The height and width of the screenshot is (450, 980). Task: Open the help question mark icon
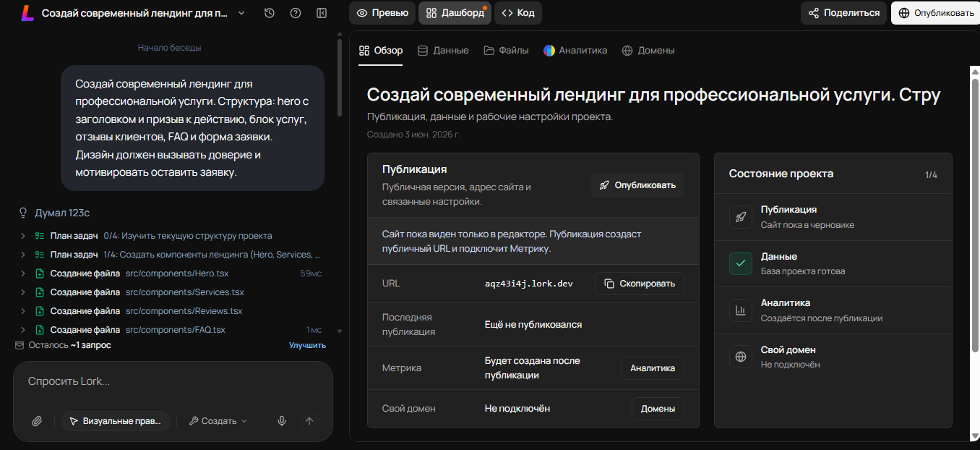coord(296,13)
